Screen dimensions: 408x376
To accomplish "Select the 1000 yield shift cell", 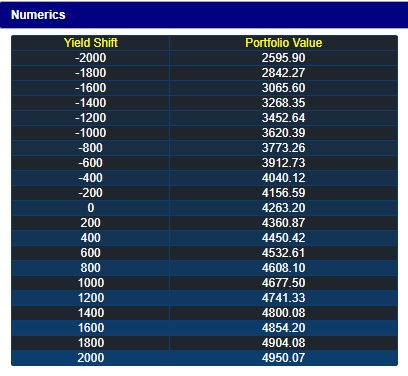I will click(91, 283).
